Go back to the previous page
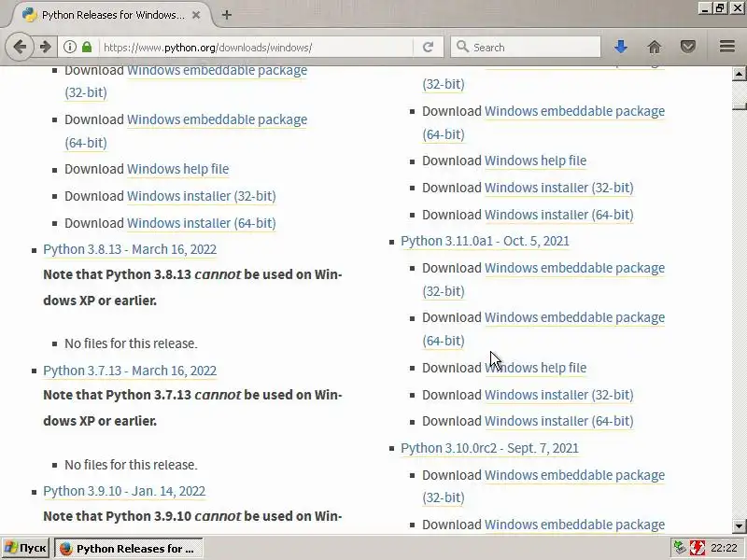Screen dimensions: 747x560 click(x=21, y=47)
